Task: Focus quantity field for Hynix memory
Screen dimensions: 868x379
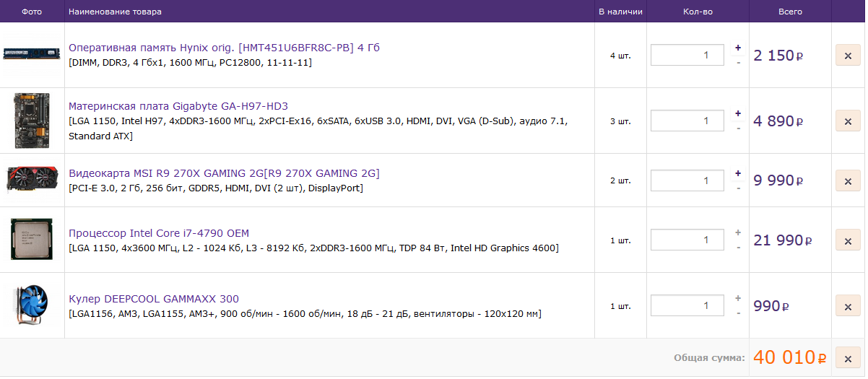Action: pos(687,55)
